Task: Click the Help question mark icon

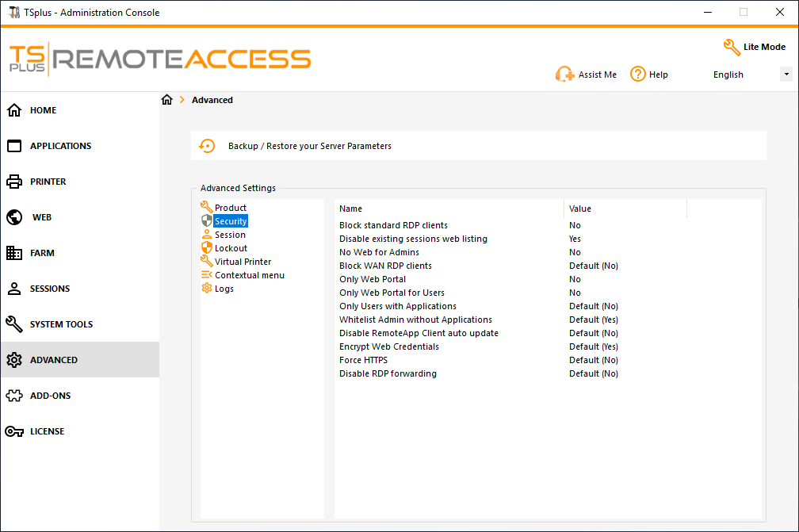Action: (x=638, y=74)
